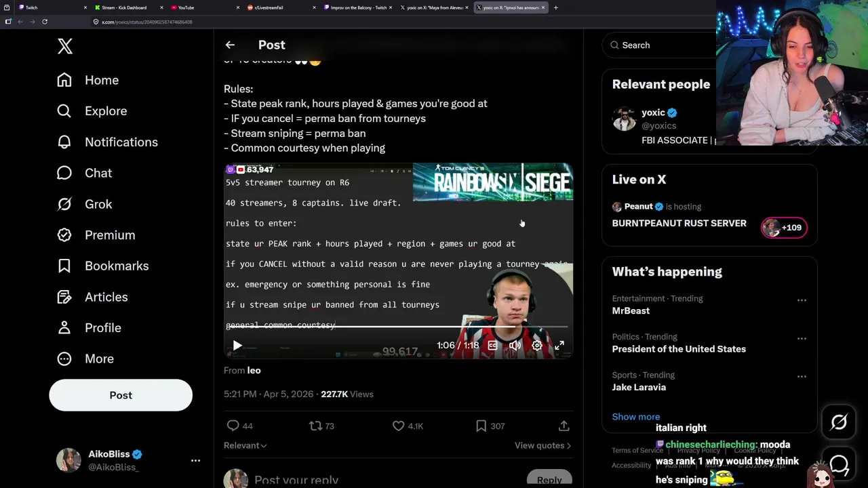Switch to Improv on the Balcony tab
The width and height of the screenshot is (868, 488).
[357, 7]
